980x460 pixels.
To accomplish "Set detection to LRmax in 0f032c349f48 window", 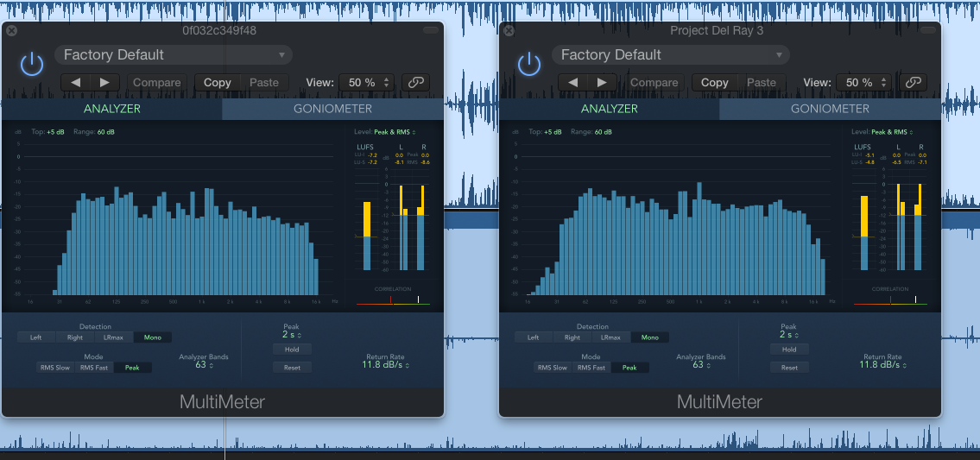I will point(114,337).
